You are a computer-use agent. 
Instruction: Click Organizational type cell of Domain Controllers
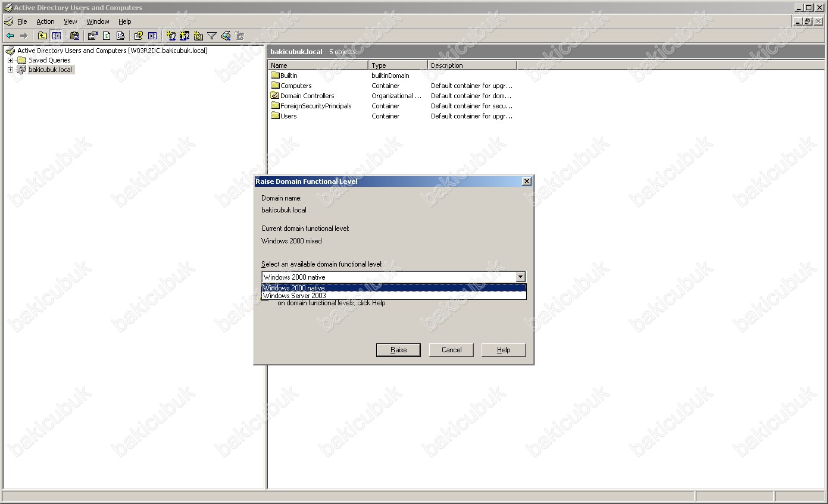coord(396,96)
